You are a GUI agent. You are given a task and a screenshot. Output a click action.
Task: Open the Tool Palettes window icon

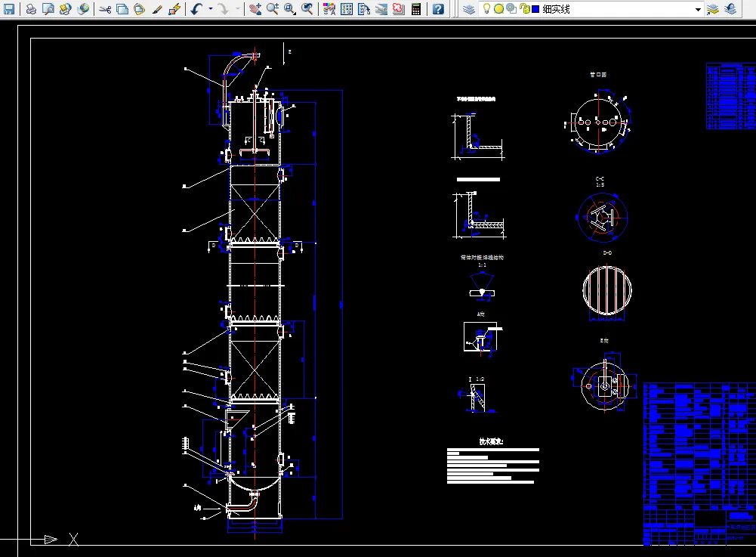pyautogui.click(x=364, y=8)
